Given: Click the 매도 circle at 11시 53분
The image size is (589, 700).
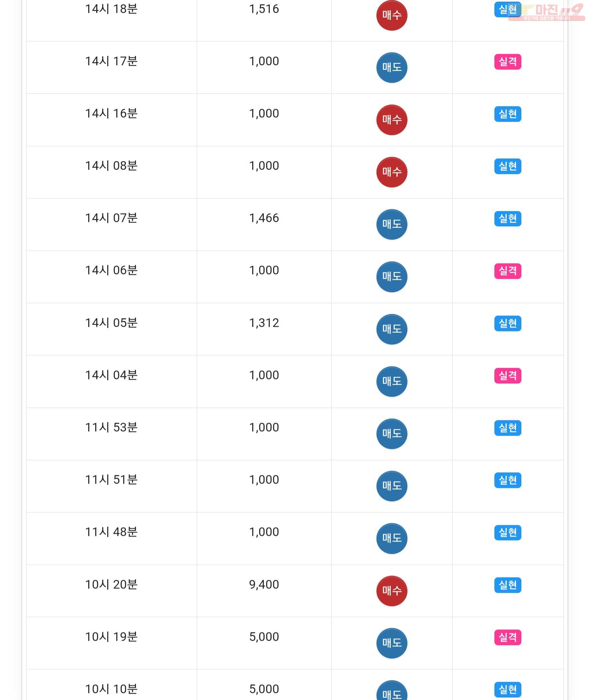Looking at the screenshot, I should coord(392,434).
